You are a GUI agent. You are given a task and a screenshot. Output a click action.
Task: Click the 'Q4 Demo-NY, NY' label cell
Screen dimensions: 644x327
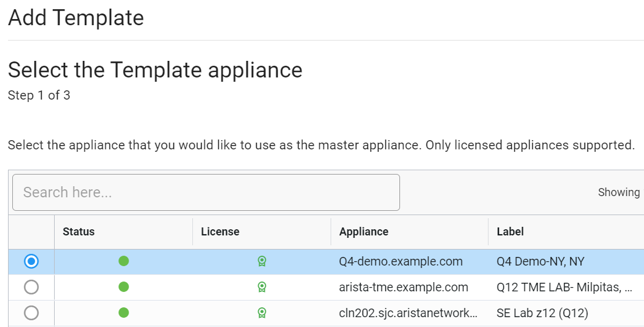coord(541,262)
